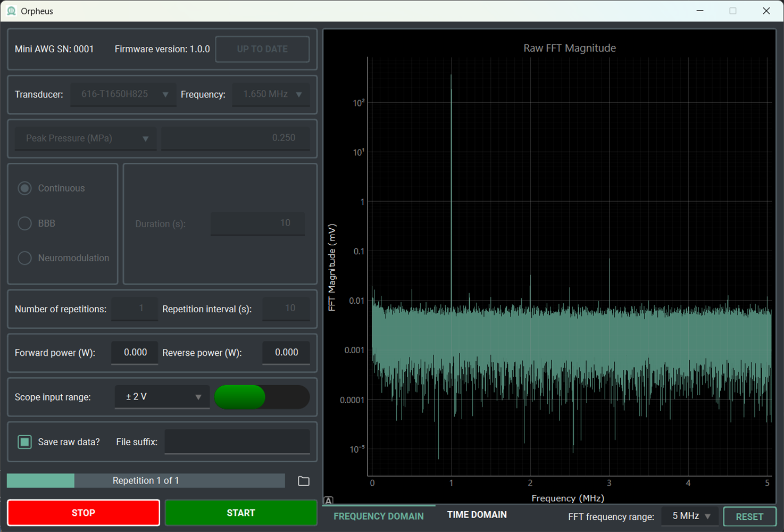This screenshot has width=784, height=532.
Task: Click the 'Raw FFT Magnitude' plot title
Action: point(570,48)
